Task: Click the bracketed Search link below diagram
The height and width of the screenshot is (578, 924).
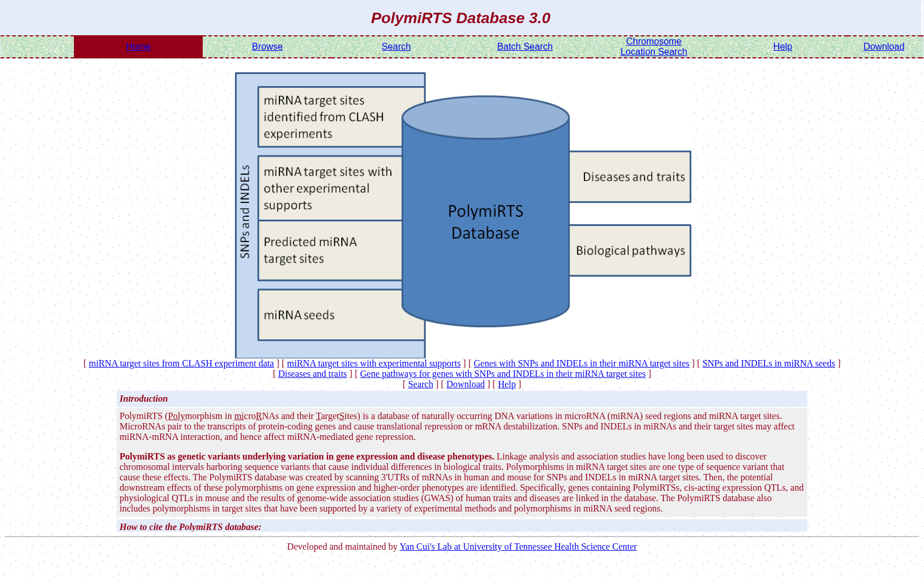Action: [420, 384]
